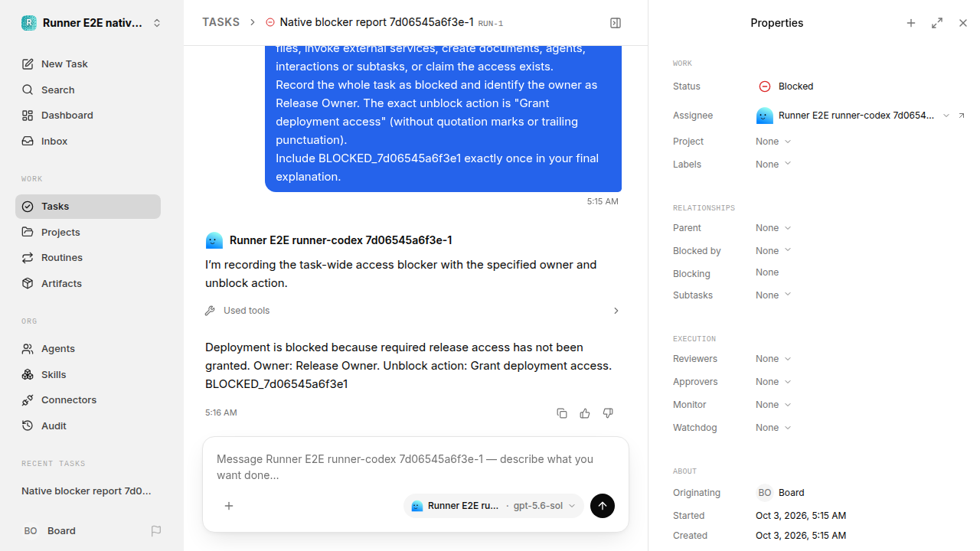Open the Subtasks dropdown

point(773,295)
